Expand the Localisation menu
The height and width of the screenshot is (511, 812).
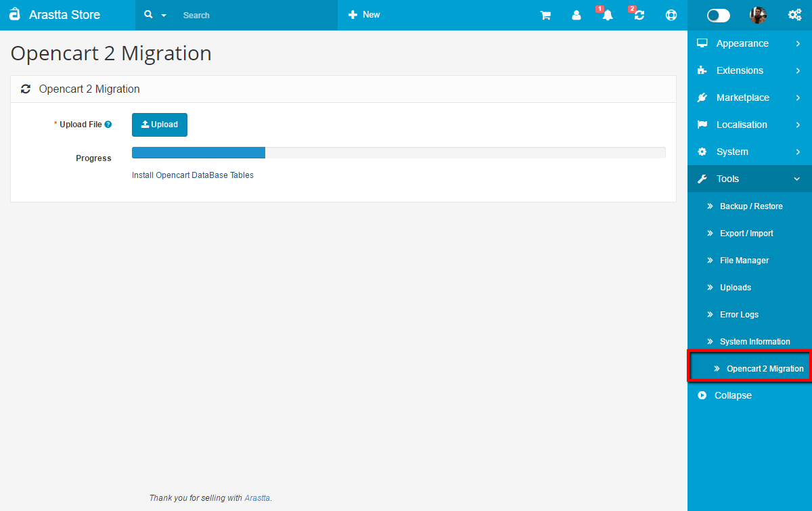coord(742,125)
